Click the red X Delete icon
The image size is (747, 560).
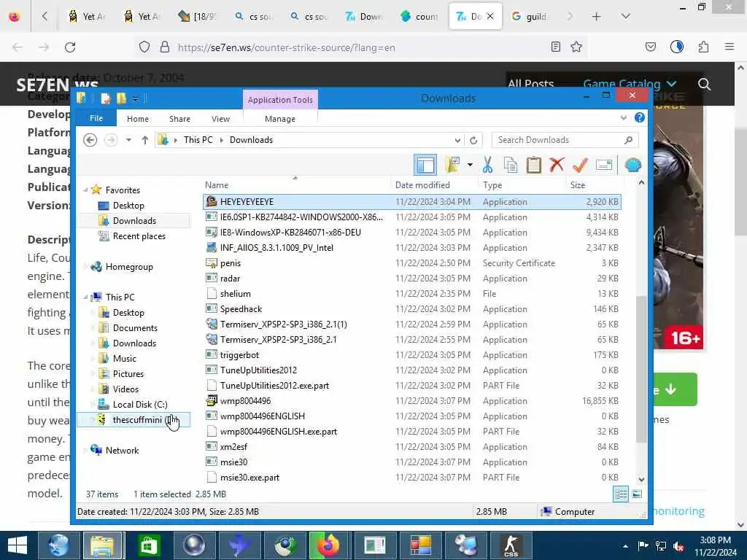click(x=557, y=166)
